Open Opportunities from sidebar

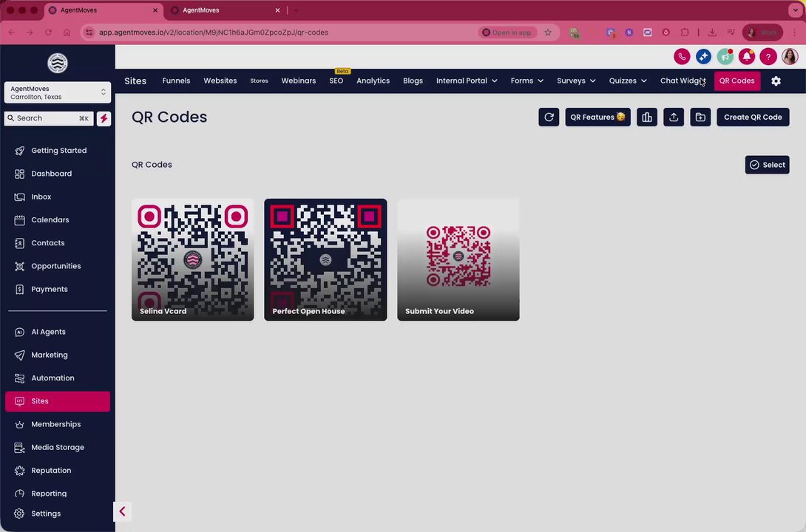(x=58, y=266)
